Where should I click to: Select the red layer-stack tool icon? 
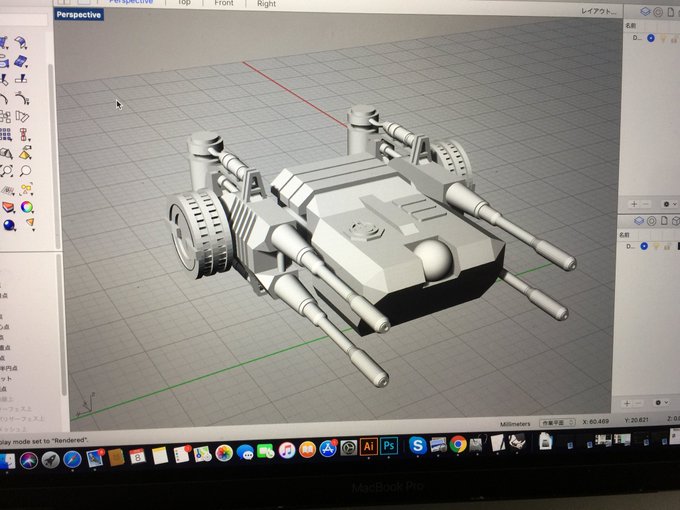8,207
